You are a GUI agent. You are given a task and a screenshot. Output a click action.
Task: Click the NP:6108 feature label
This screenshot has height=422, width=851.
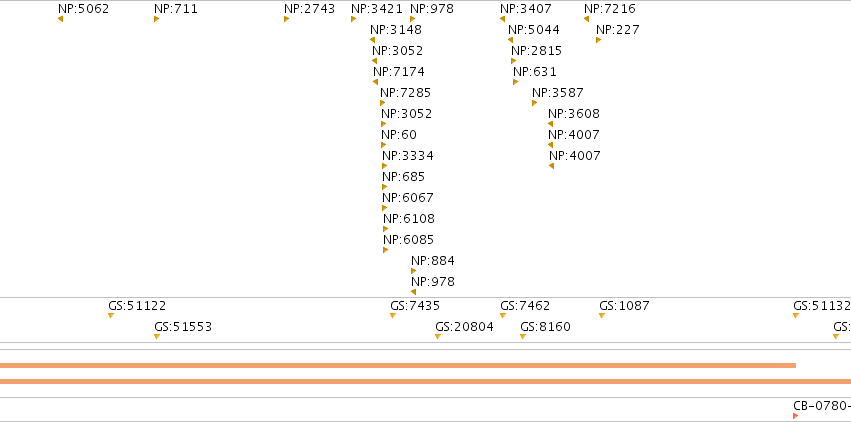(409, 219)
